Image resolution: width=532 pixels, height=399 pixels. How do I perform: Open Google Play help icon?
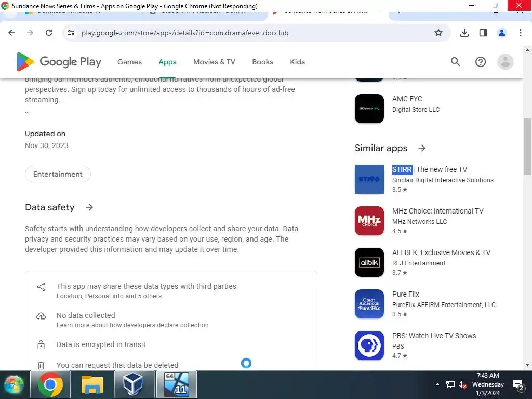click(x=481, y=62)
